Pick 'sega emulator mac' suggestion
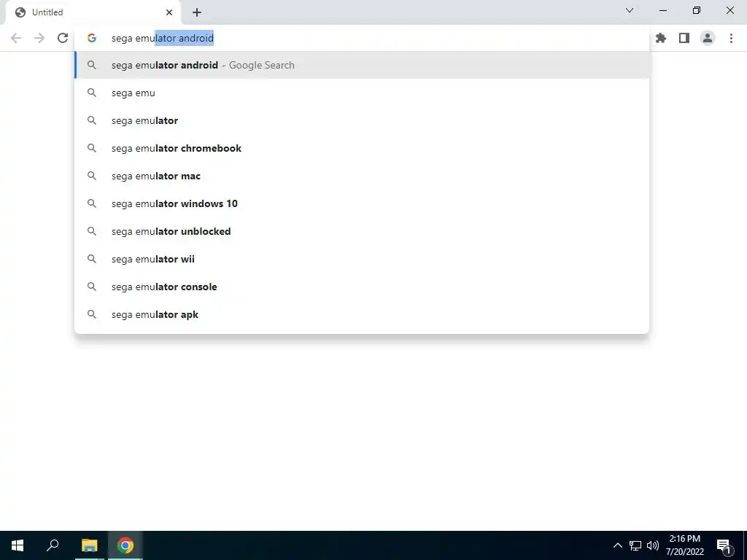Image resolution: width=747 pixels, height=560 pixels. tap(362, 176)
